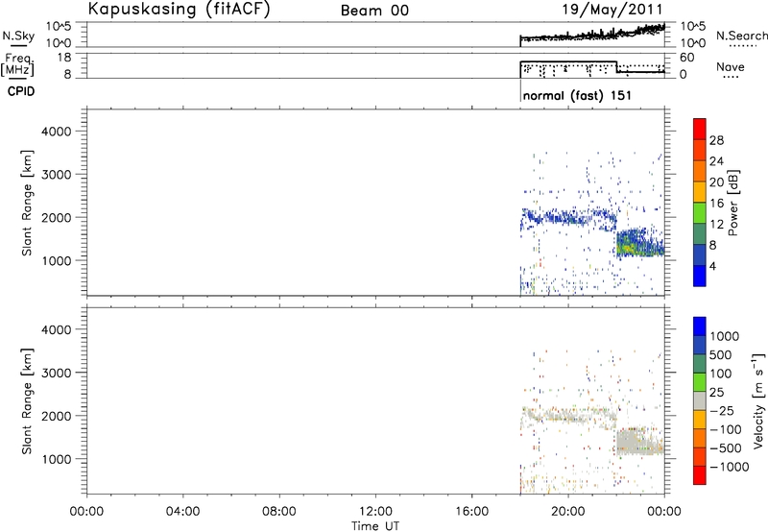Click the red bottom segment of Velocity colorbar
The image size is (768, 532).
[x=700, y=475]
